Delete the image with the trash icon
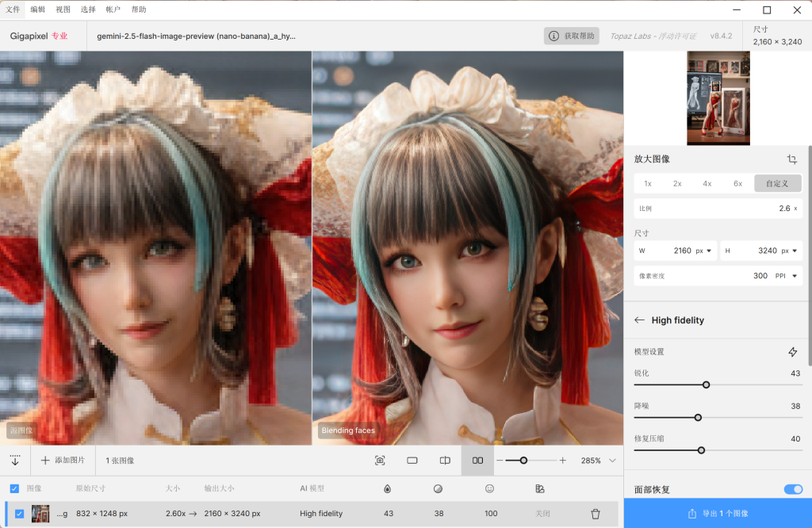Image resolution: width=812 pixels, height=528 pixels. 596,514
